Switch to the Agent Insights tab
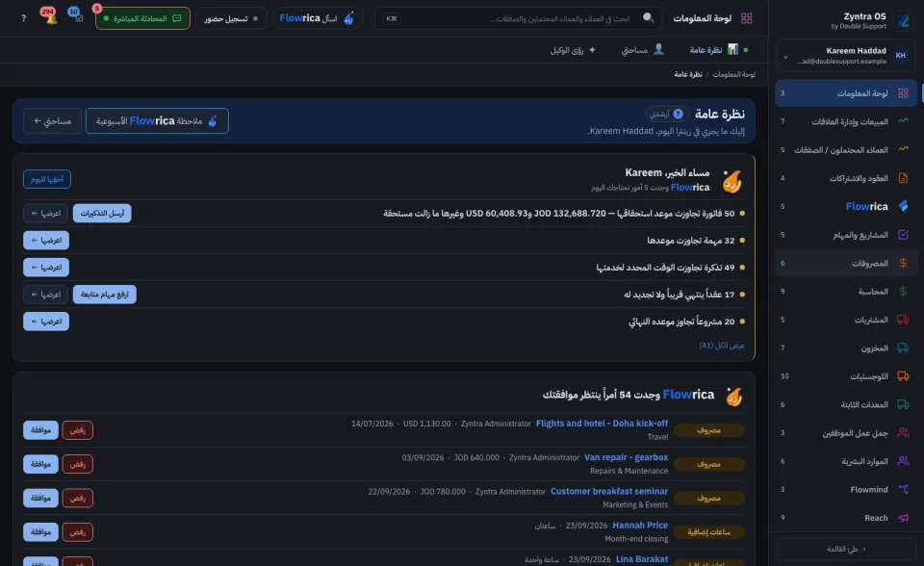Screen dimensions: 924x566 point(573,49)
